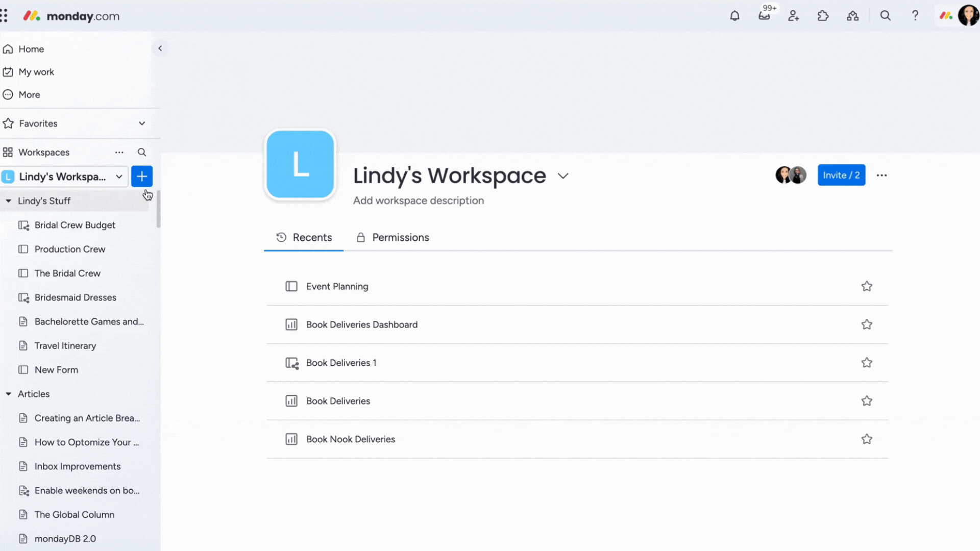Toggle the star for Book Deliveries

867,401
